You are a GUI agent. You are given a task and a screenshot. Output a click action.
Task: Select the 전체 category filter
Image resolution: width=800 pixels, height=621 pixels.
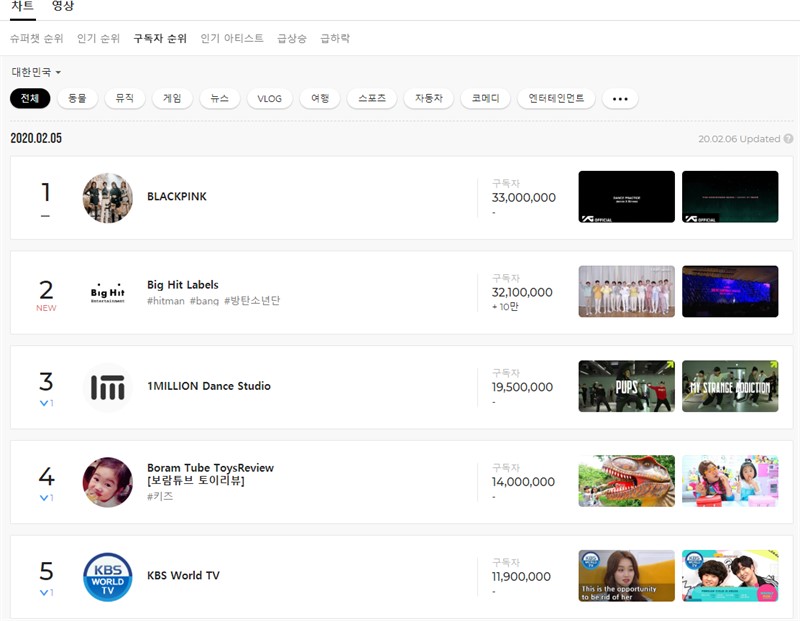30,99
